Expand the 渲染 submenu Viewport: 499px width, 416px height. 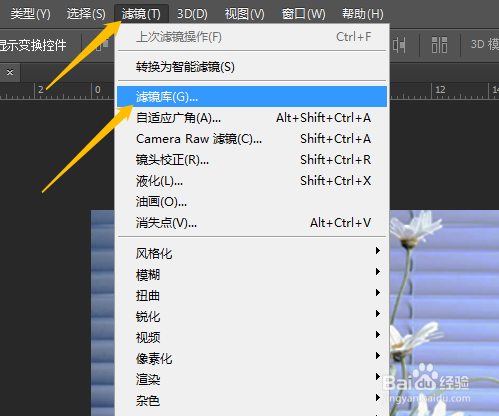click(252, 379)
